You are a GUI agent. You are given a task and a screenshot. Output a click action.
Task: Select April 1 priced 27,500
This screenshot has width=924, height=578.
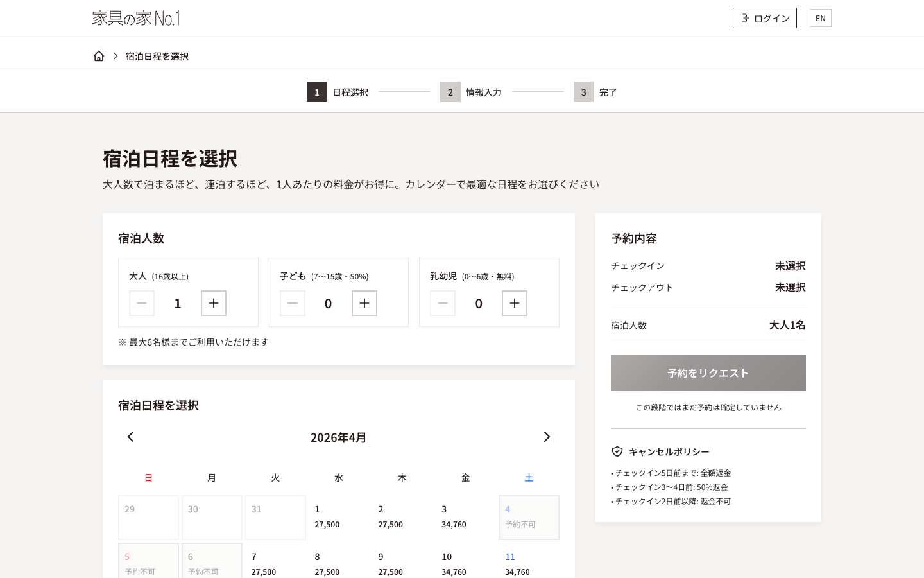point(339,518)
